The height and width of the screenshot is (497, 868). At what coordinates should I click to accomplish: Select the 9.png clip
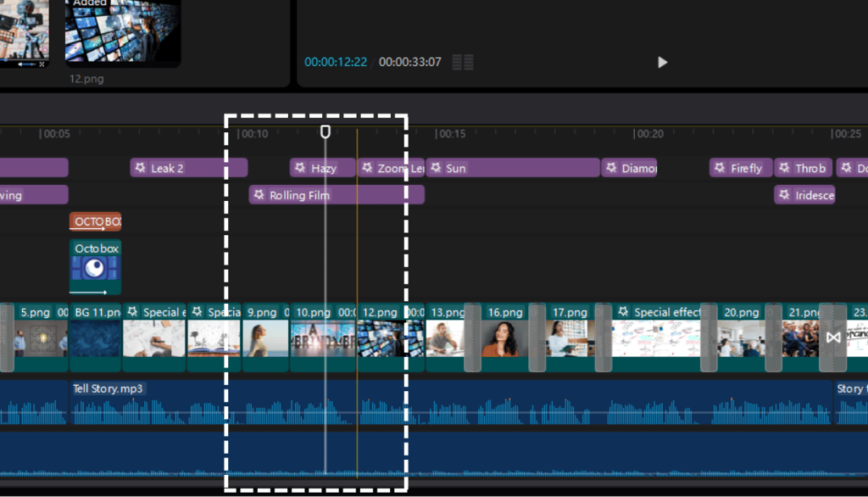[x=264, y=337]
